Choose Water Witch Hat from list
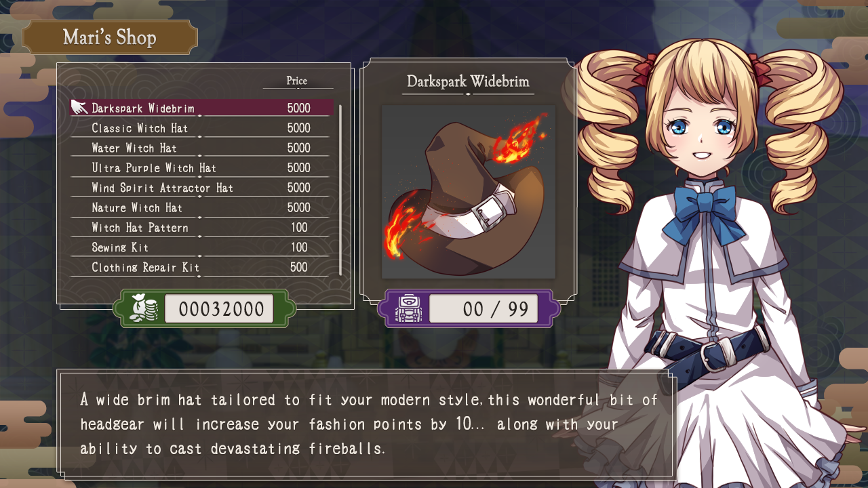The width and height of the screenshot is (868, 488). (202, 148)
